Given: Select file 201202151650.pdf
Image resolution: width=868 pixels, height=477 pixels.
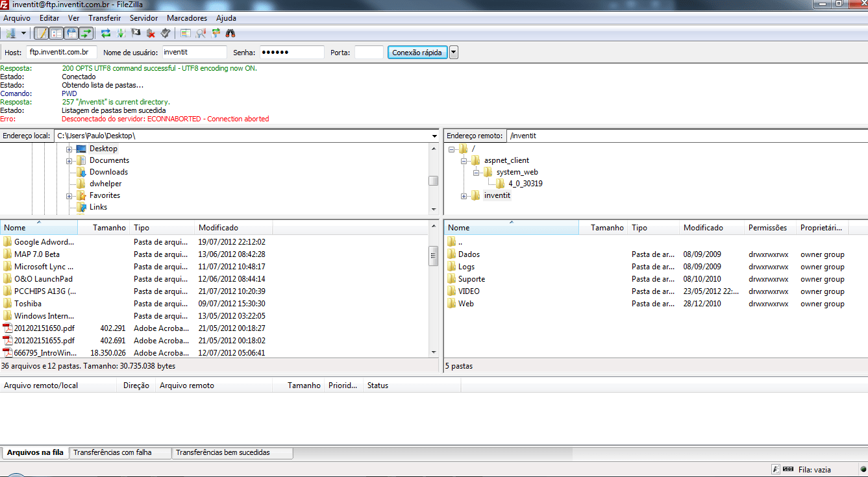Looking at the screenshot, I should coord(44,328).
